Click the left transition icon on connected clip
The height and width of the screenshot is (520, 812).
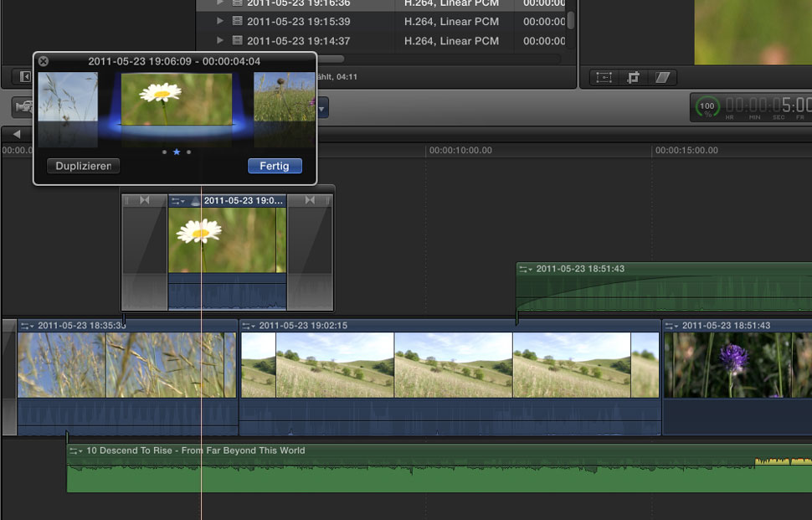coord(144,201)
